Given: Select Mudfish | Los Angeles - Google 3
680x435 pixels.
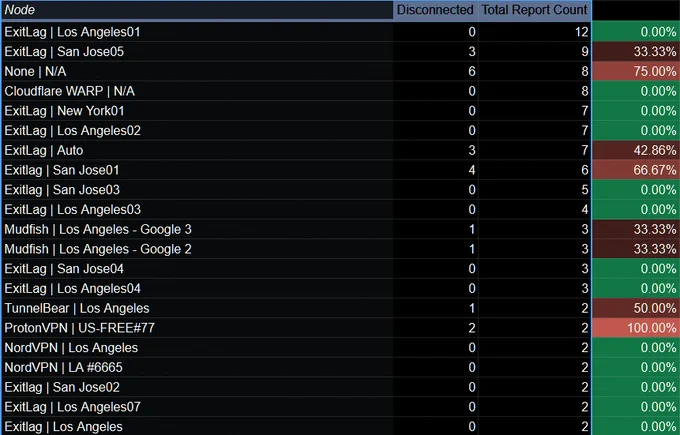Looking at the screenshot, I should [197, 229].
